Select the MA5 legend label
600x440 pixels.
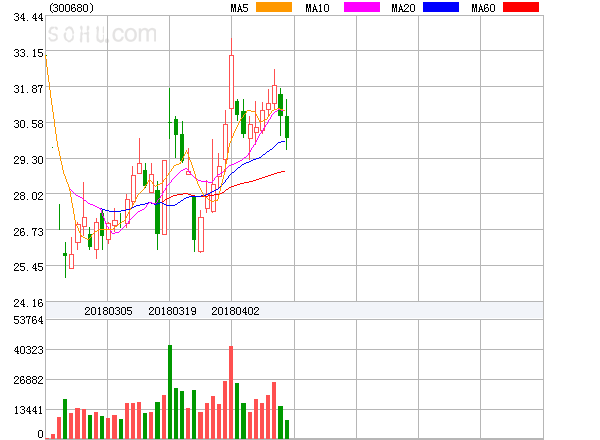240,8
